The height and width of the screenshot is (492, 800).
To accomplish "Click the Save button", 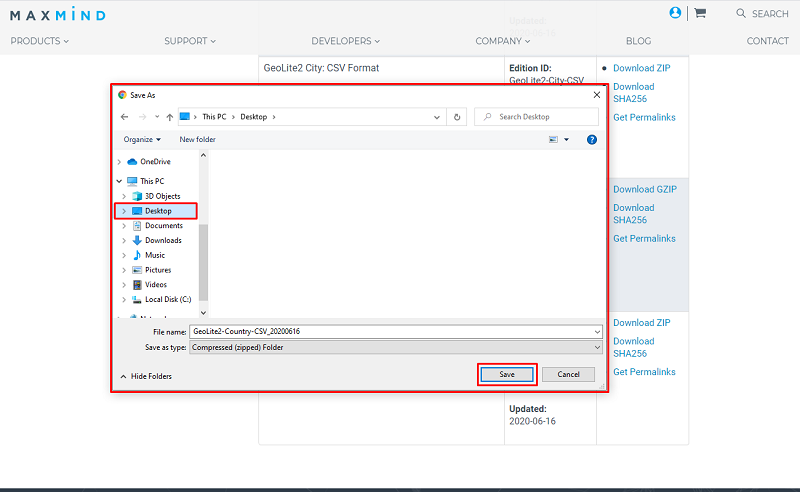I will (x=507, y=375).
